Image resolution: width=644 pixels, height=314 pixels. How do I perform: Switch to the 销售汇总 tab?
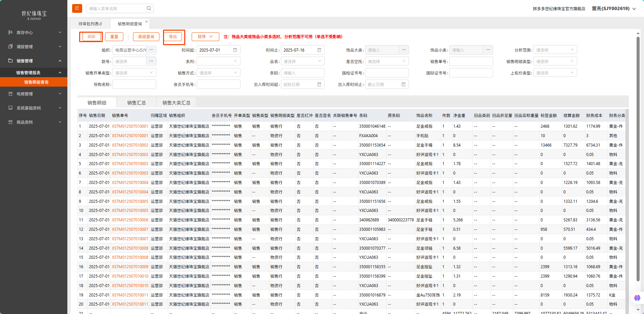[136, 103]
